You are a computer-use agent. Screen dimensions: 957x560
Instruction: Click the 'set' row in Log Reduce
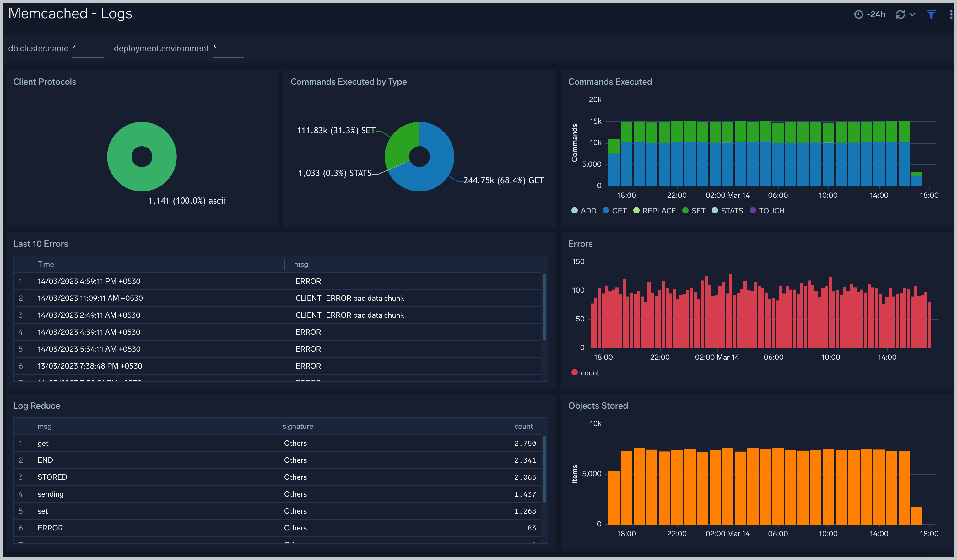pyautogui.click(x=278, y=511)
